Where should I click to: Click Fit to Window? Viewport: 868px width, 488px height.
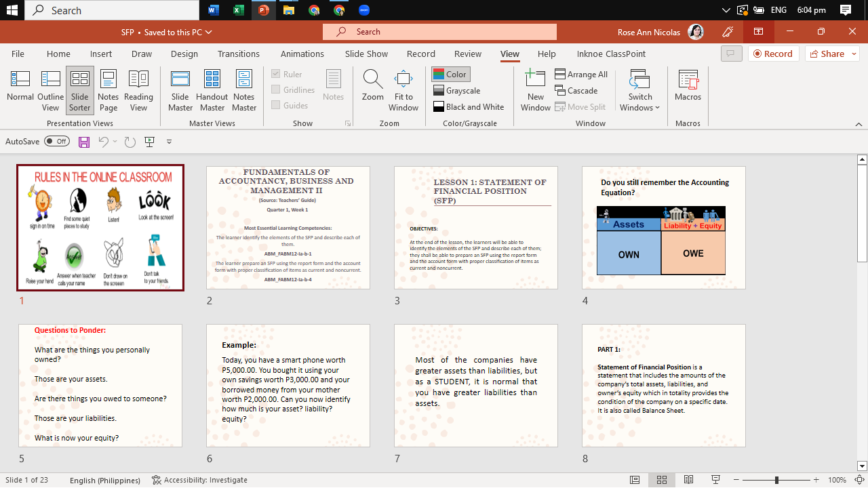pyautogui.click(x=403, y=89)
